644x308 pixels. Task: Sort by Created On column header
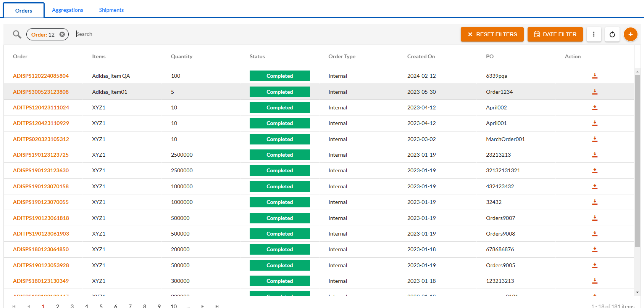421,56
